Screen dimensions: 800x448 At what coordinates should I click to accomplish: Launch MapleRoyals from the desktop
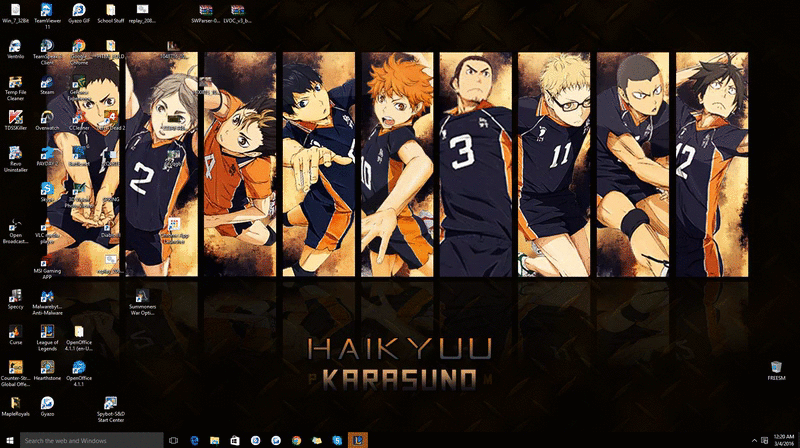(x=15, y=407)
